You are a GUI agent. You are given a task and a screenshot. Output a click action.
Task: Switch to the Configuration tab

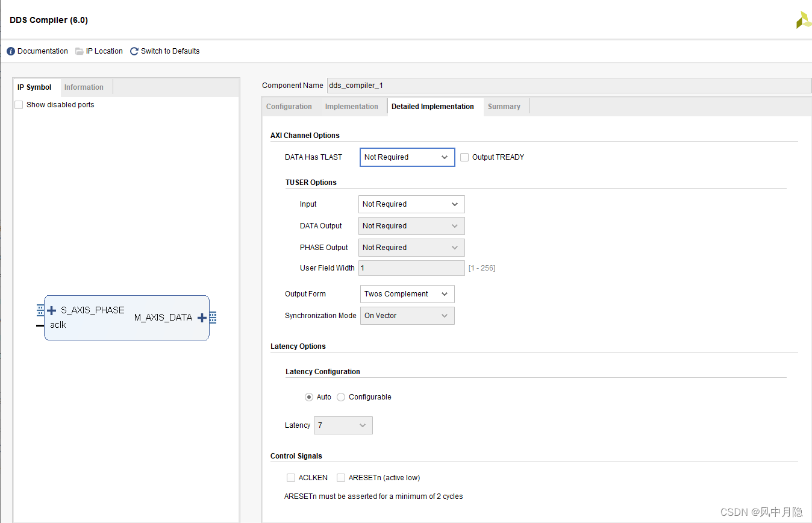point(289,107)
